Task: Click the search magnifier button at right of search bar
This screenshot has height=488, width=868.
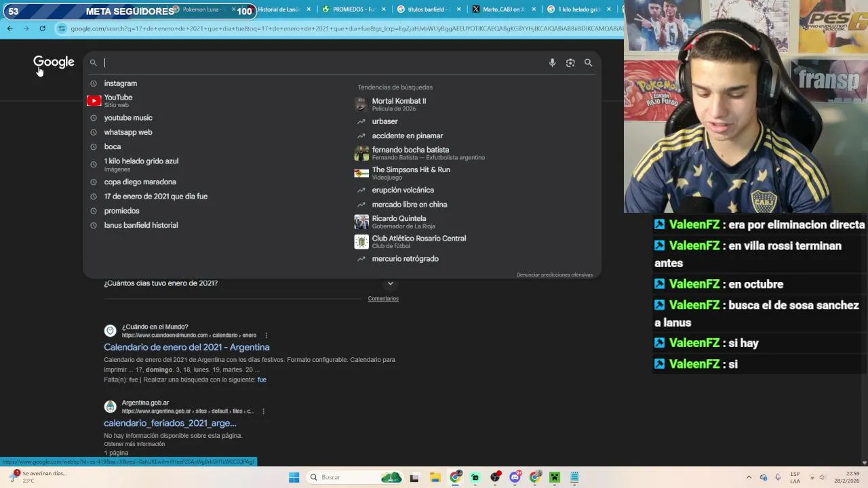Action: pyautogui.click(x=588, y=62)
